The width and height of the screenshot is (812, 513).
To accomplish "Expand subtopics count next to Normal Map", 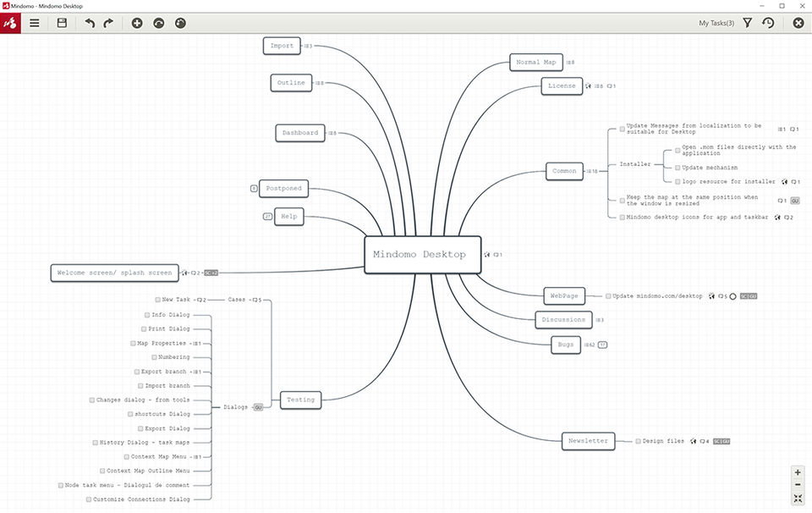I will [x=570, y=62].
